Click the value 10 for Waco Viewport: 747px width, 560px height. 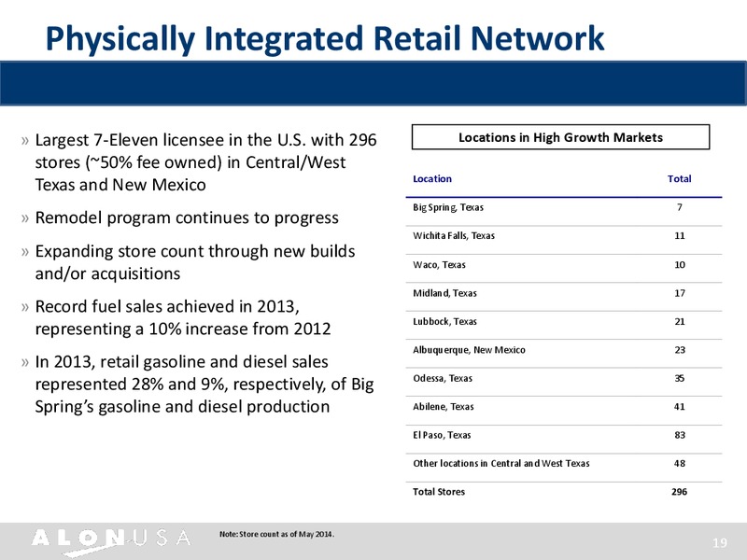pos(680,265)
